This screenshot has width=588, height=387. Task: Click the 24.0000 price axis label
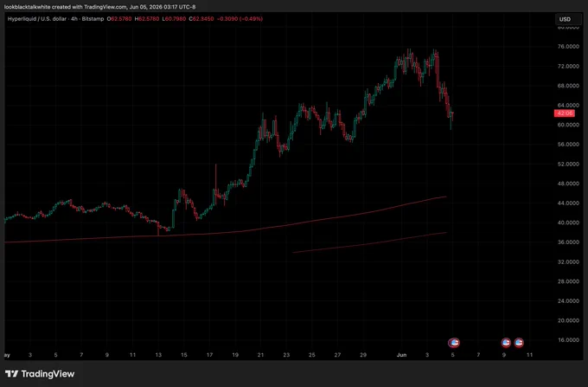tap(568, 300)
